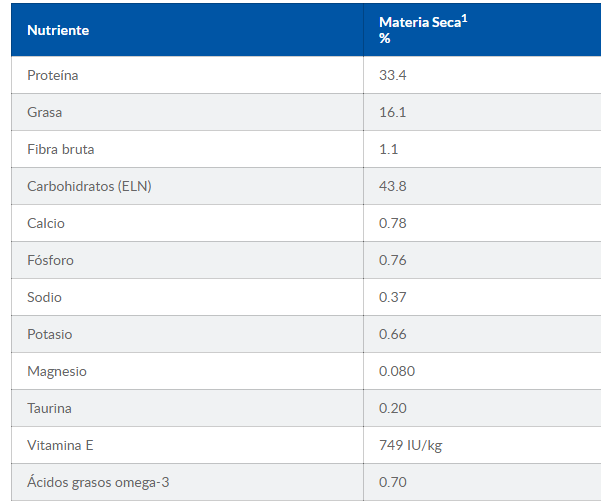Select the Grasa row label
The height and width of the screenshot is (504, 601).
point(45,112)
